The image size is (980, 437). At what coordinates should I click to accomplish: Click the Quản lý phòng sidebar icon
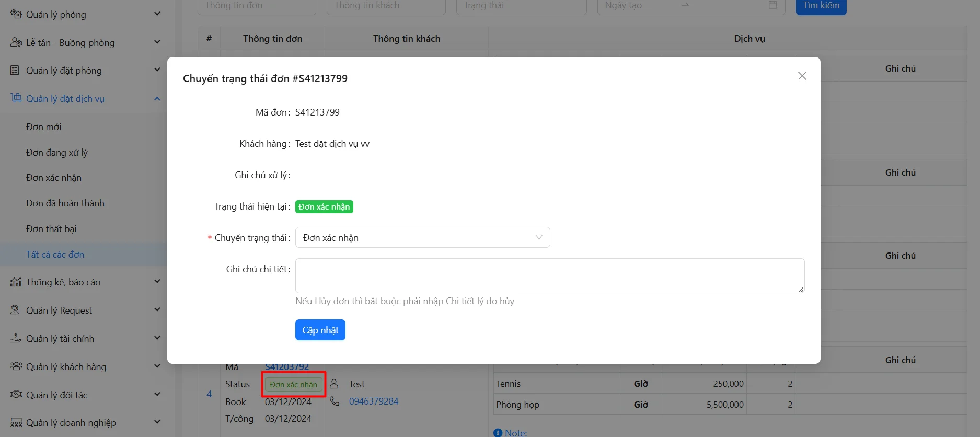tap(16, 14)
